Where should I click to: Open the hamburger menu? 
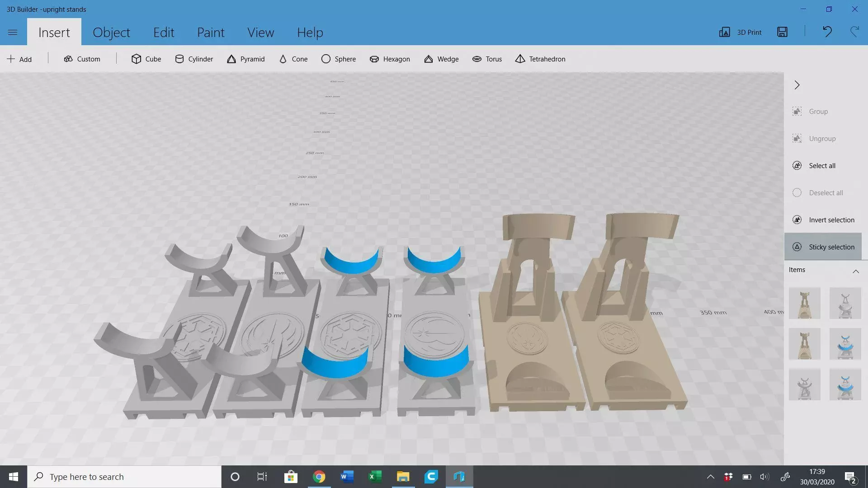[13, 32]
